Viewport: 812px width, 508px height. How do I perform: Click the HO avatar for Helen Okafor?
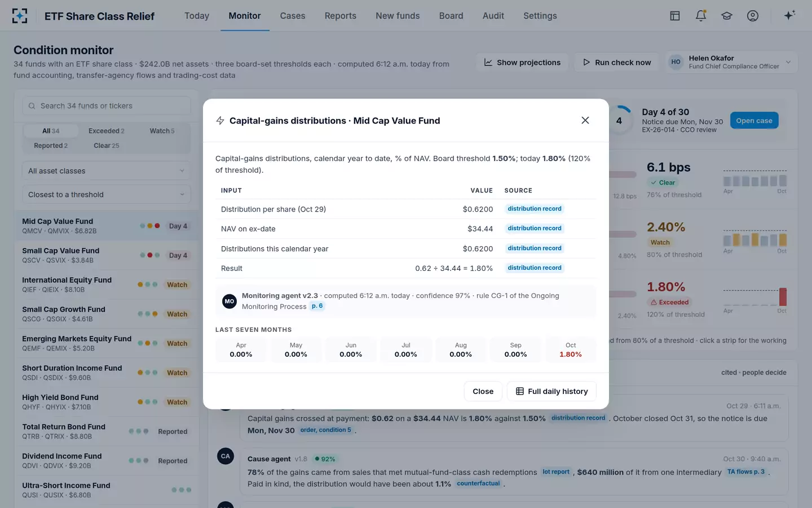coord(676,62)
